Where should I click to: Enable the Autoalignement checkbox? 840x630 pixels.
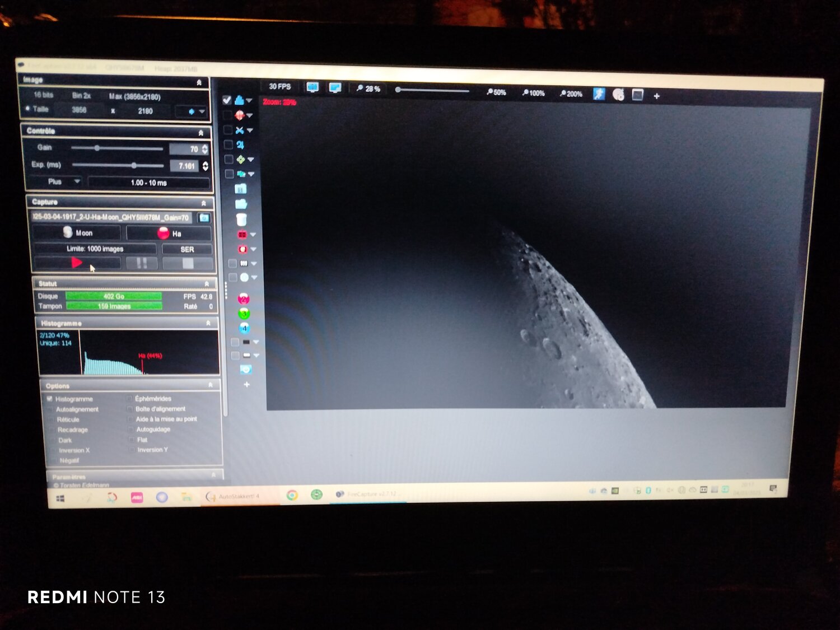pos(52,409)
